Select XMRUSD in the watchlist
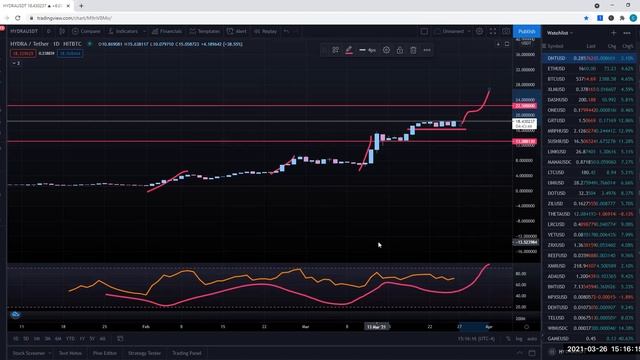This screenshot has height=360, width=640. pyautogui.click(x=590, y=266)
